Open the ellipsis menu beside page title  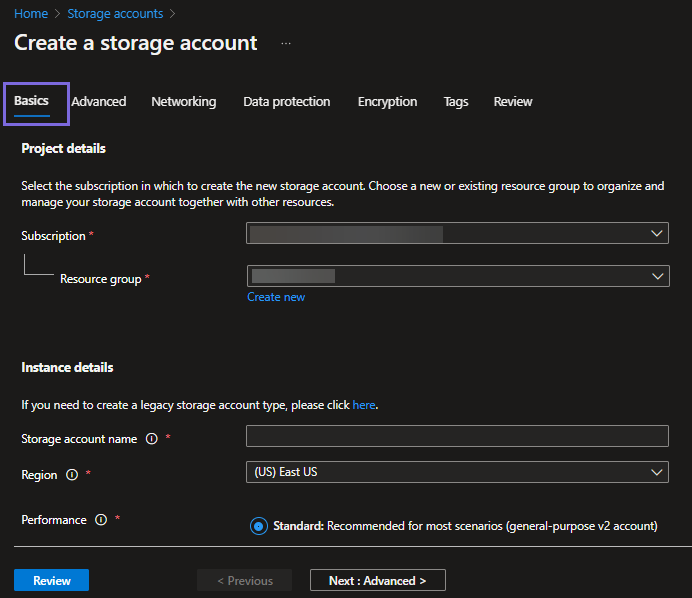286,44
